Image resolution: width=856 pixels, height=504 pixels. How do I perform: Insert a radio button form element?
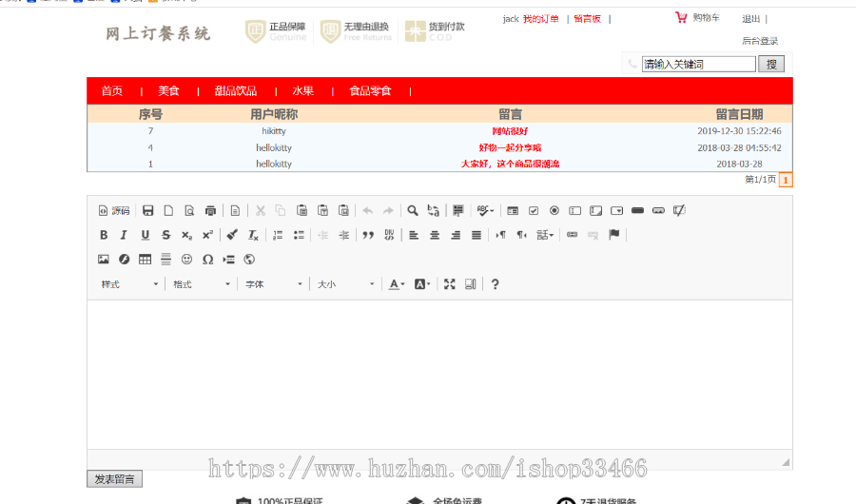tap(554, 210)
